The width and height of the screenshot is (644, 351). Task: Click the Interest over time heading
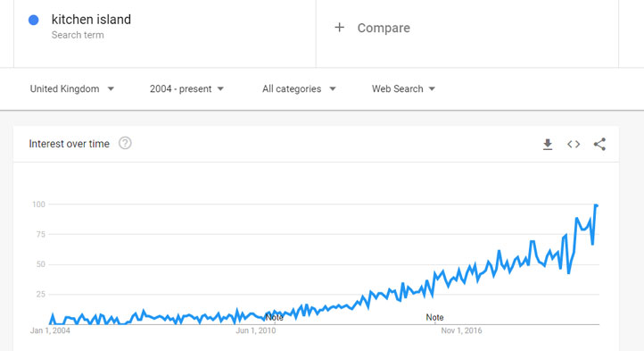pos(69,144)
